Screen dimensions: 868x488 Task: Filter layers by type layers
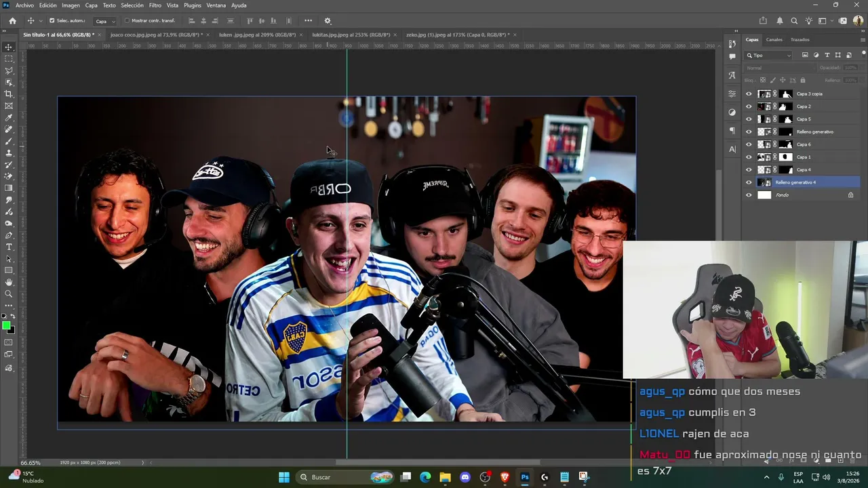pos(827,56)
